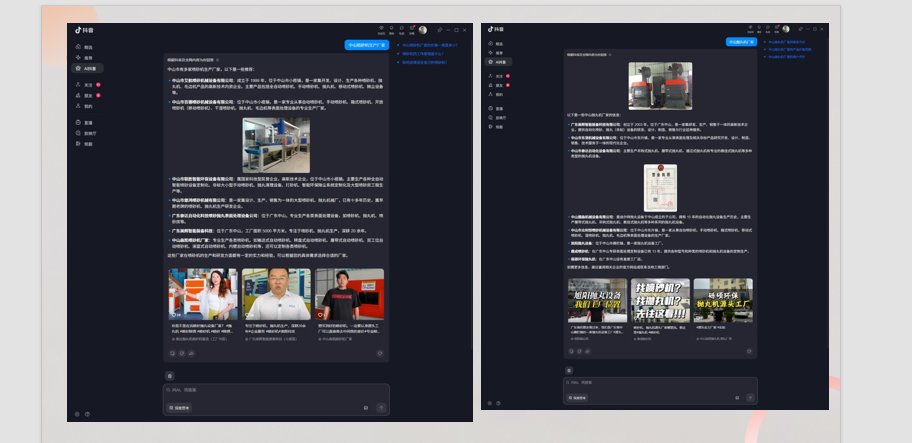
Task: Open the shot blasting machines photo in right window
Action: pos(660,86)
